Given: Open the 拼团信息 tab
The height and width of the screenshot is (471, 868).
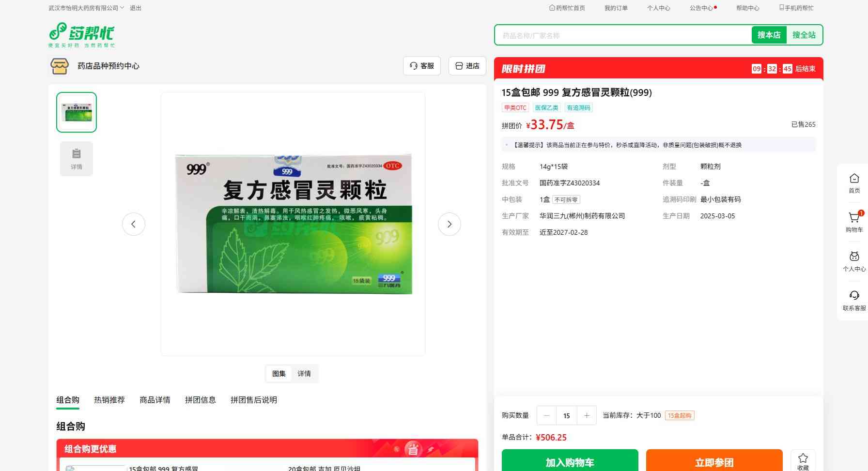Looking at the screenshot, I should tap(201, 400).
